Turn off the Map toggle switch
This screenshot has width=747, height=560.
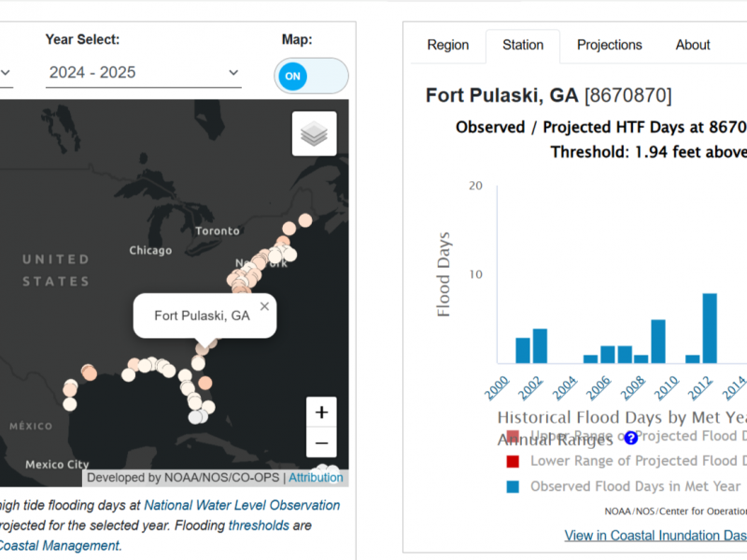[311, 76]
